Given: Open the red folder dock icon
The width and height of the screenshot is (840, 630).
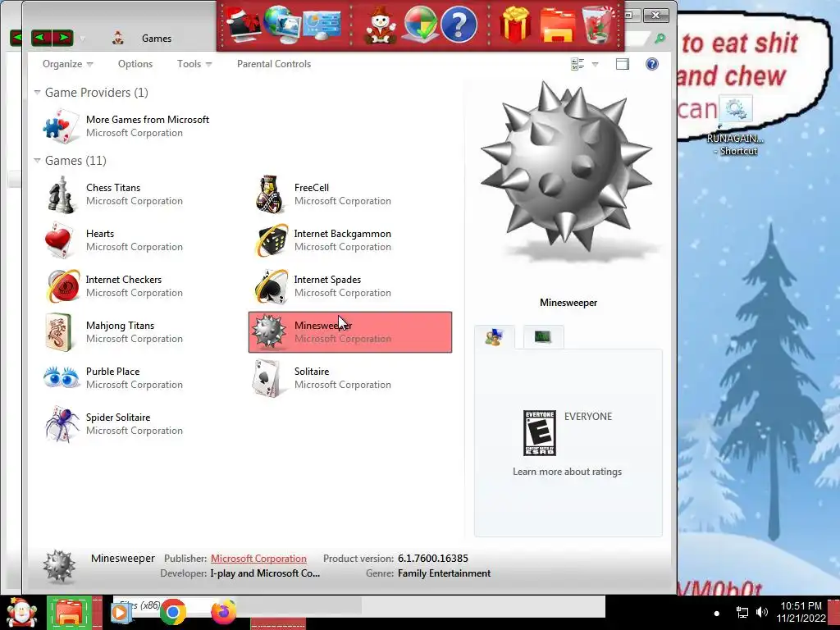Looking at the screenshot, I should [558, 25].
